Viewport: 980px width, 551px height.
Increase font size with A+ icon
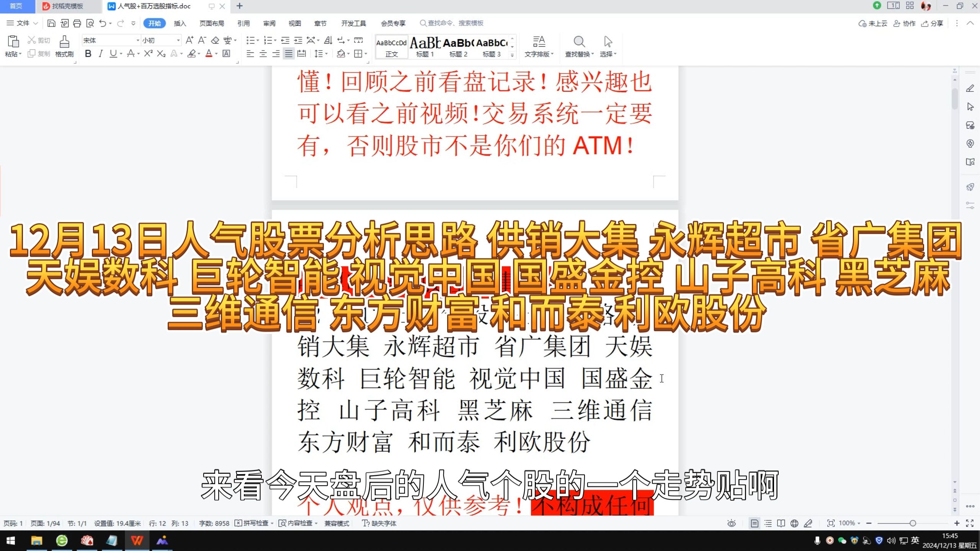(x=189, y=40)
